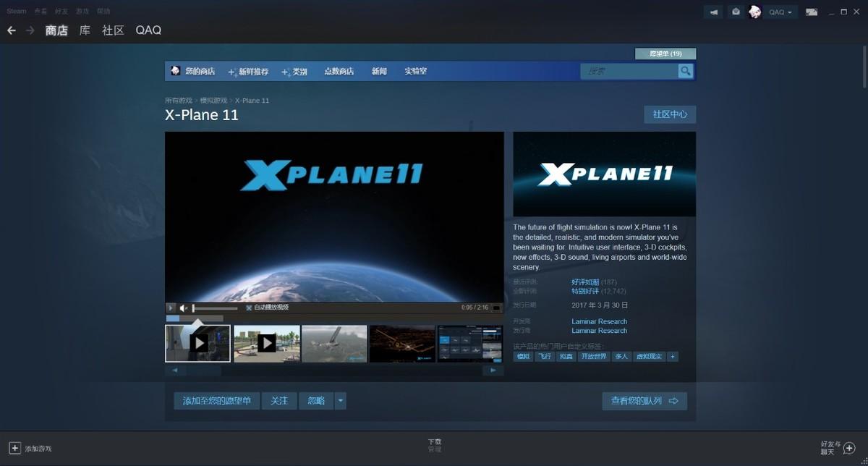Open 点数商店 in the store bar

[339, 71]
